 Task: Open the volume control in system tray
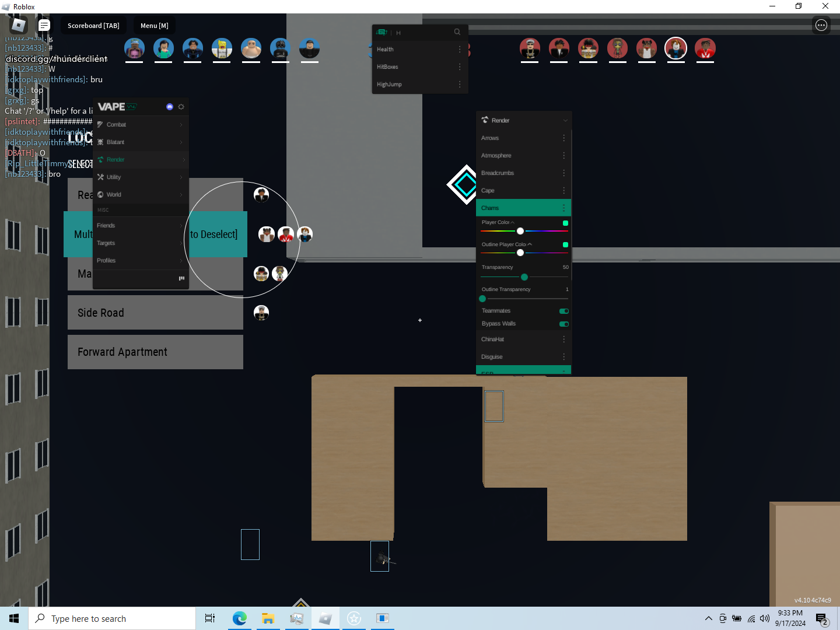click(765, 618)
